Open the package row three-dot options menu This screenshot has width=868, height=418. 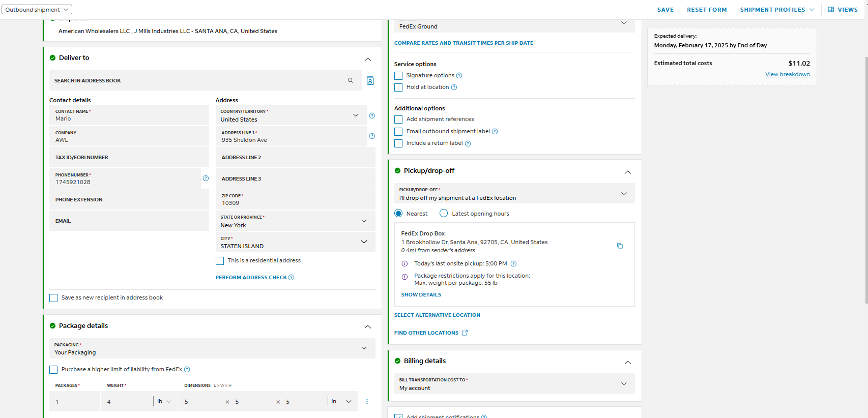tap(367, 401)
